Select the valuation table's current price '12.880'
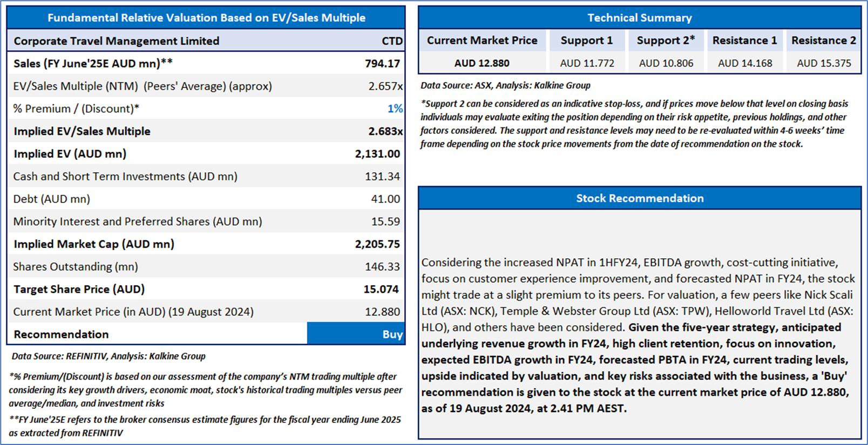Viewport: 868px width, 445px height. click(382, 312)
